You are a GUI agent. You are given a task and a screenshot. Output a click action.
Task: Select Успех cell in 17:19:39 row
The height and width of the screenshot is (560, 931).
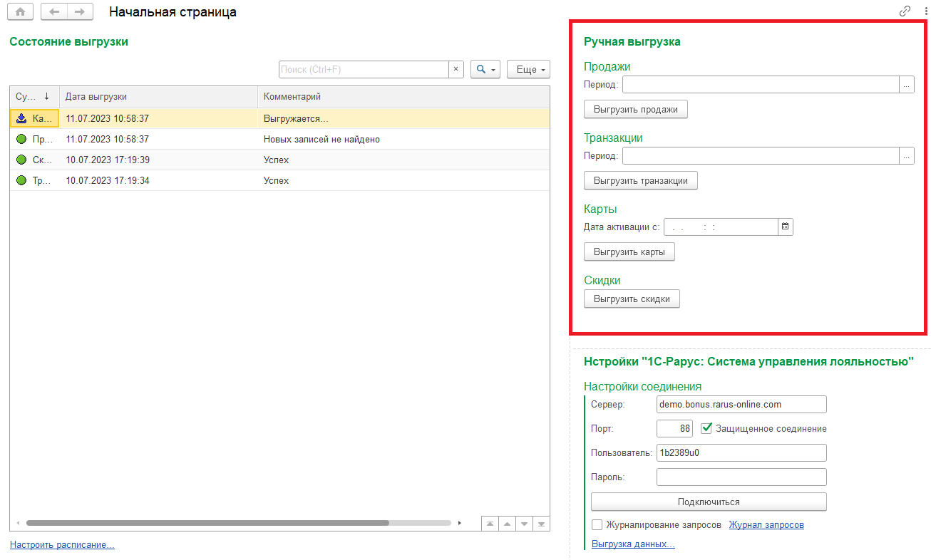[403, 160]
